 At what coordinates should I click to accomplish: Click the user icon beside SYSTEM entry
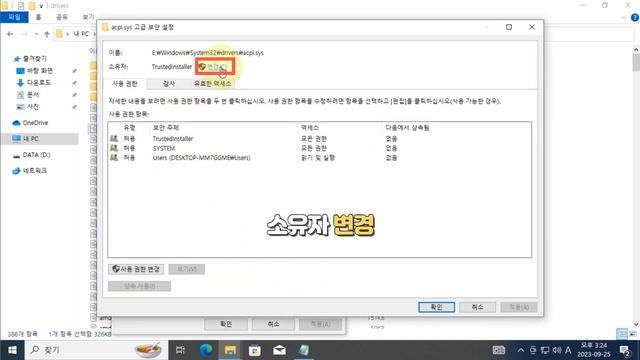click(x=114, y=148)
